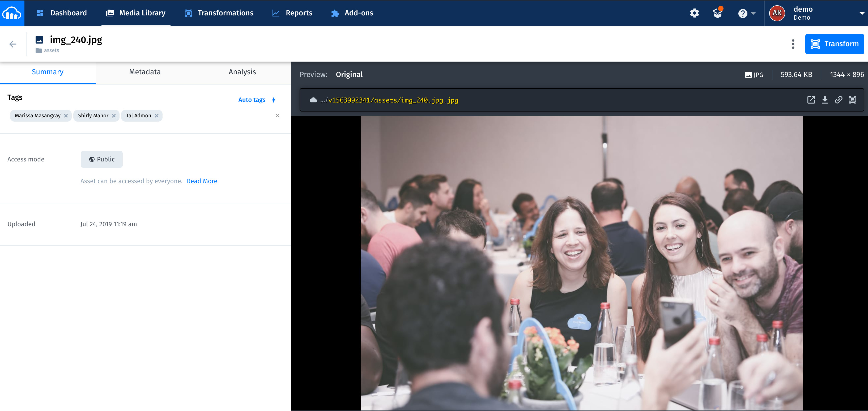This screenshot has width=868, height=411.
Task: Click the Public access mode button
Action: click(102, 159)
